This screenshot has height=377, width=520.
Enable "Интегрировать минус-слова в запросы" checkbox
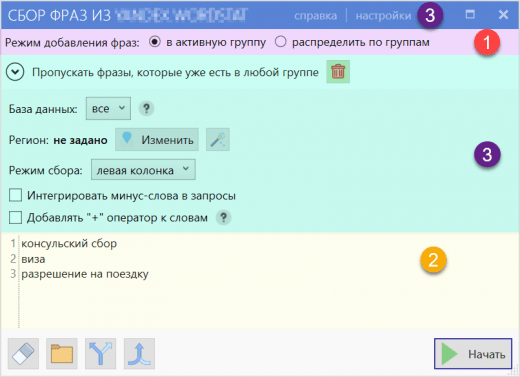click(15, 195)
